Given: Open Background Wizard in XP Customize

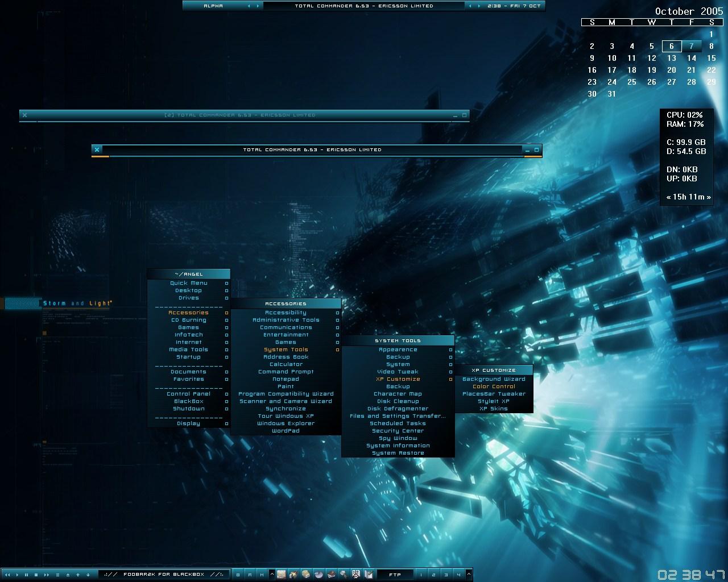Looking at the screenshot, I should [x=494, y=379].
